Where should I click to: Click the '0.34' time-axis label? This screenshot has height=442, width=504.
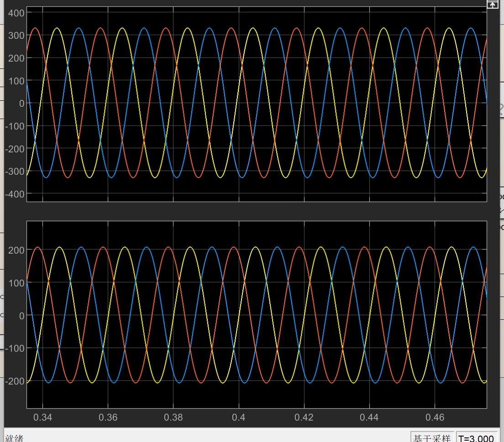pyautogui.click(x=42, y=417)
